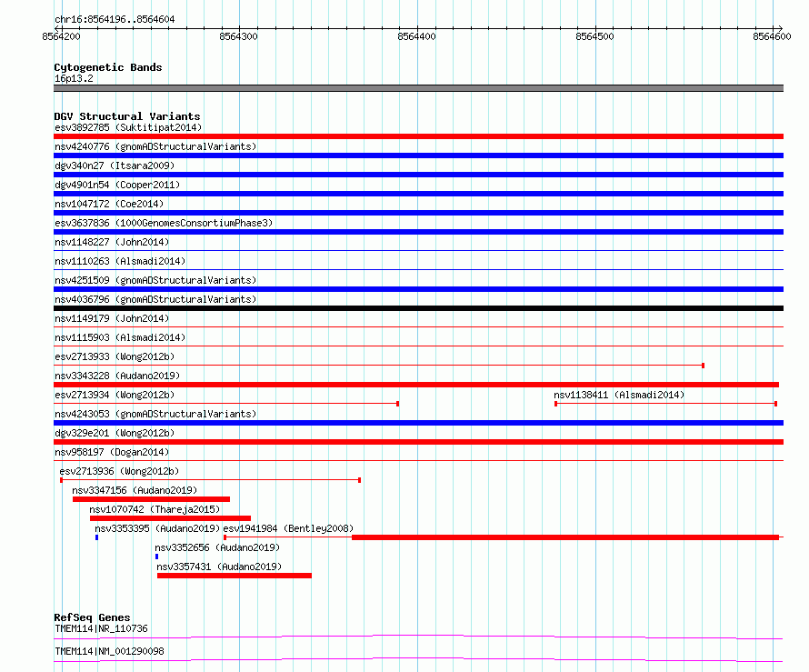809x672 pixels.
Task: Open esv3637836 (1000GenomesConsortiumPhase3) label
Action: (164, 223)
